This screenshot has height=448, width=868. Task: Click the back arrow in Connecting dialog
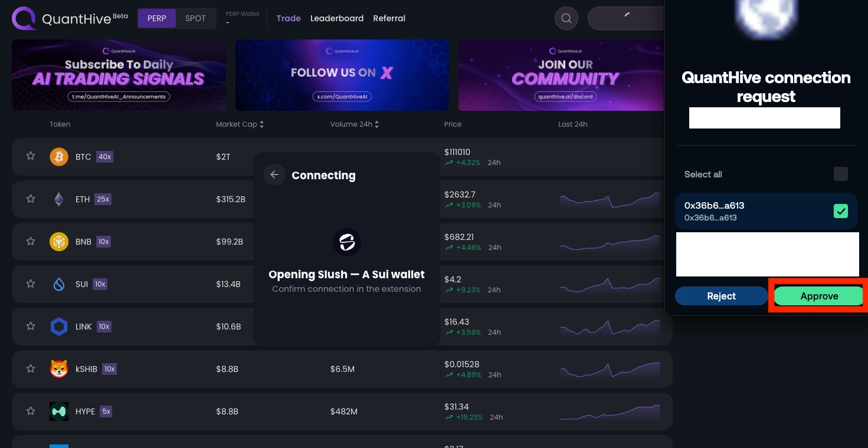[x=274, y=175]
